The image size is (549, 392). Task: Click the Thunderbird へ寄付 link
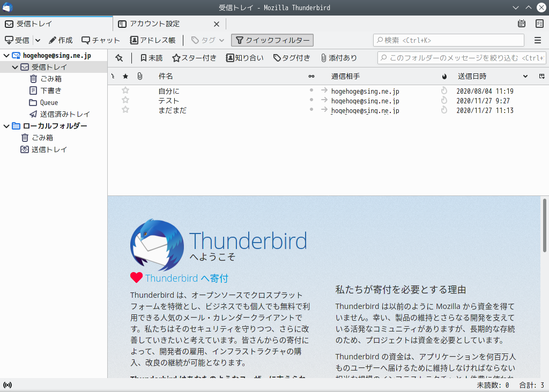[187, 278]
